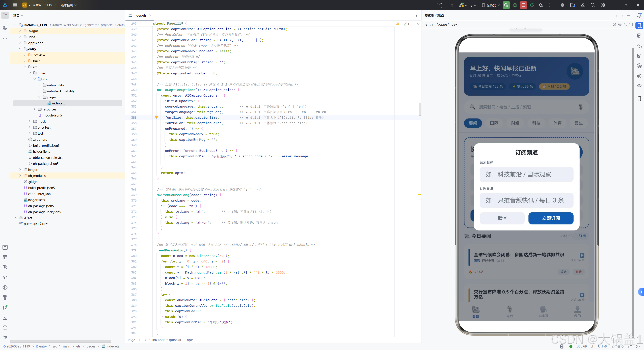Open the account profile icon

(582, 5)
